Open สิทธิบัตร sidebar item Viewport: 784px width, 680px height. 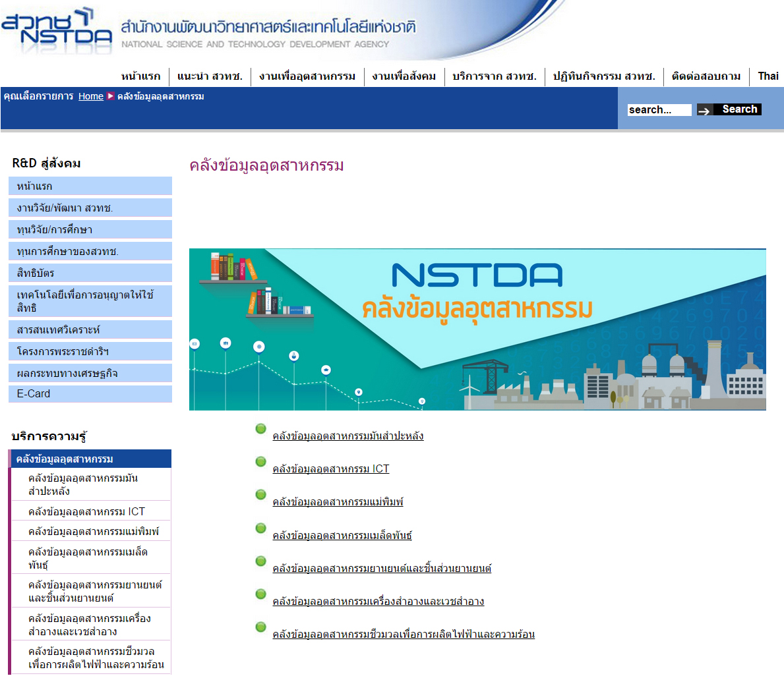[x=90, y=273]
